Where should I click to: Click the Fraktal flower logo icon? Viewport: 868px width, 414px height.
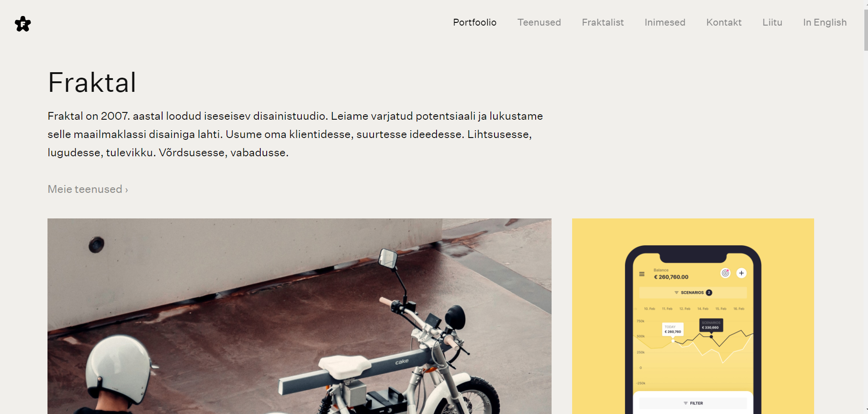coord(23,24)
